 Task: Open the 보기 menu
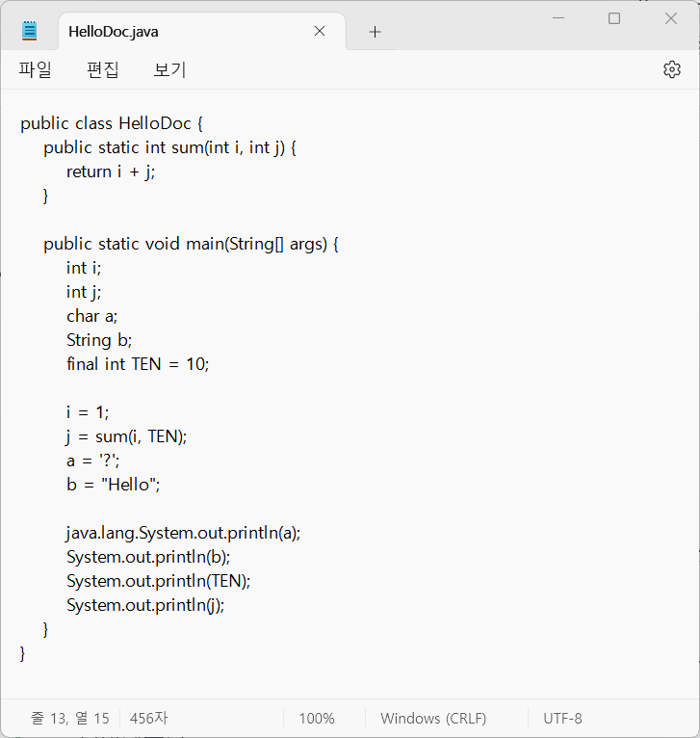click(169, 69)
